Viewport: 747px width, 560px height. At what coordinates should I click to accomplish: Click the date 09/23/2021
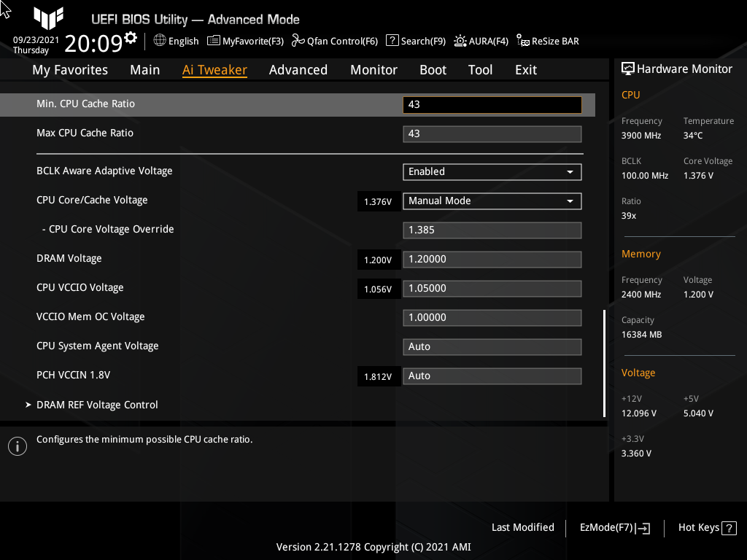36,40
